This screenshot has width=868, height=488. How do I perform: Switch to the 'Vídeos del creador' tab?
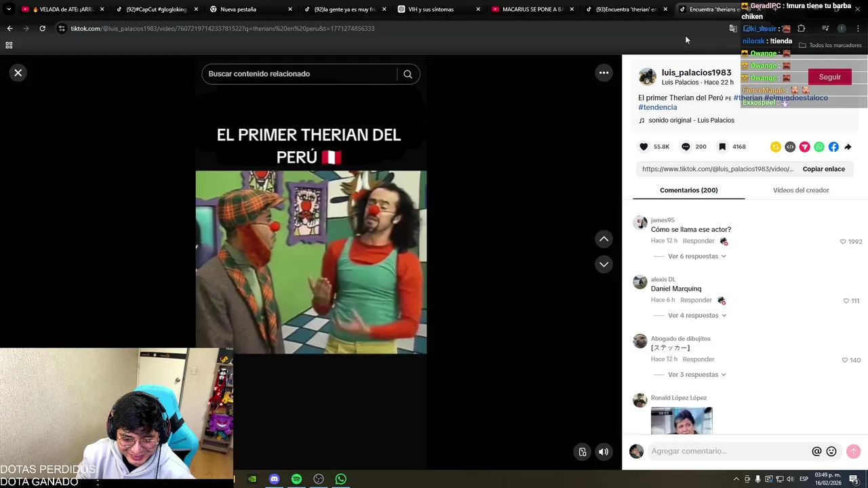801,190
